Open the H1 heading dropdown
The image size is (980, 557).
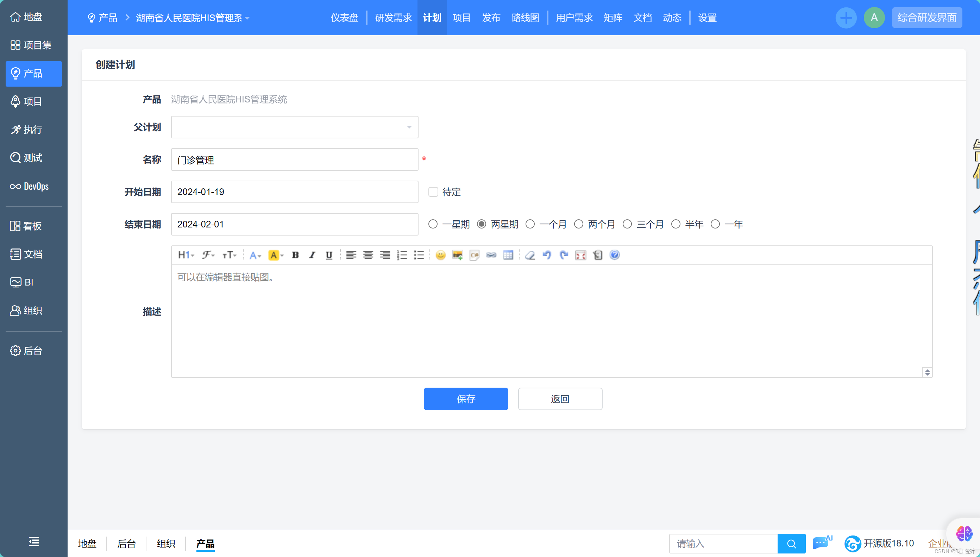pos(186,255)
